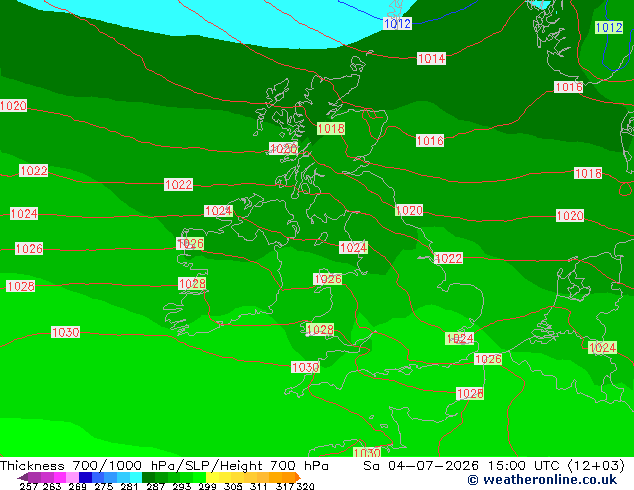Click the legend value 269
Image resolution: width=634 pixels, height=490 pixels.
(x=77, y=486)
